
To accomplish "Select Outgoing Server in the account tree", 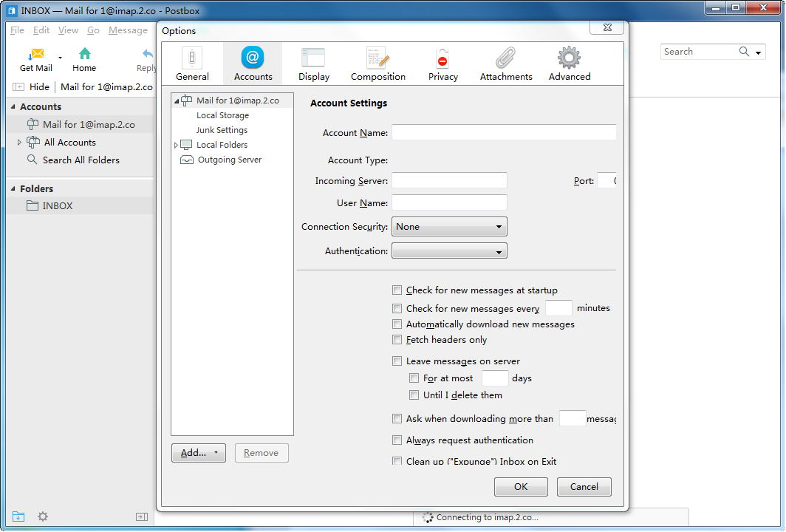I will (x=230, y=160).
